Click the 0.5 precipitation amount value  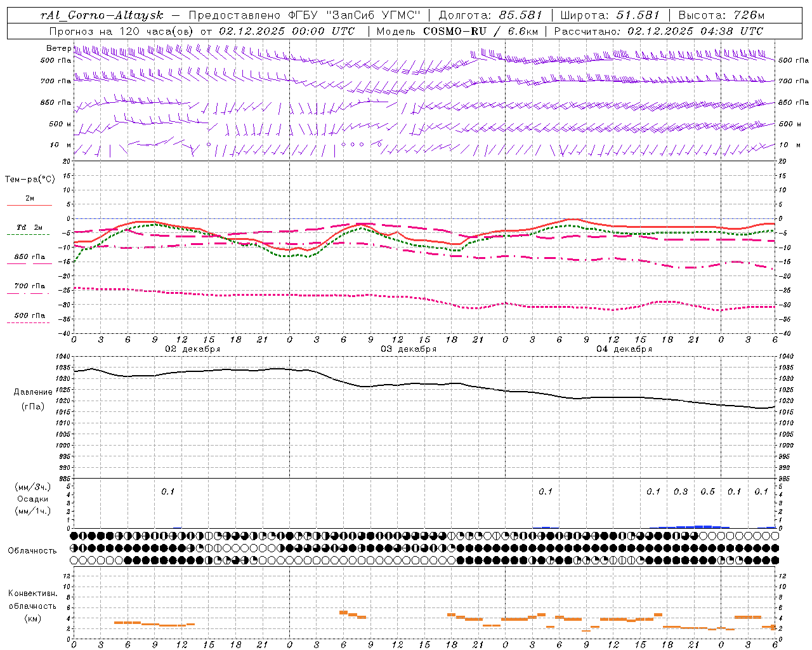[707, 492]
